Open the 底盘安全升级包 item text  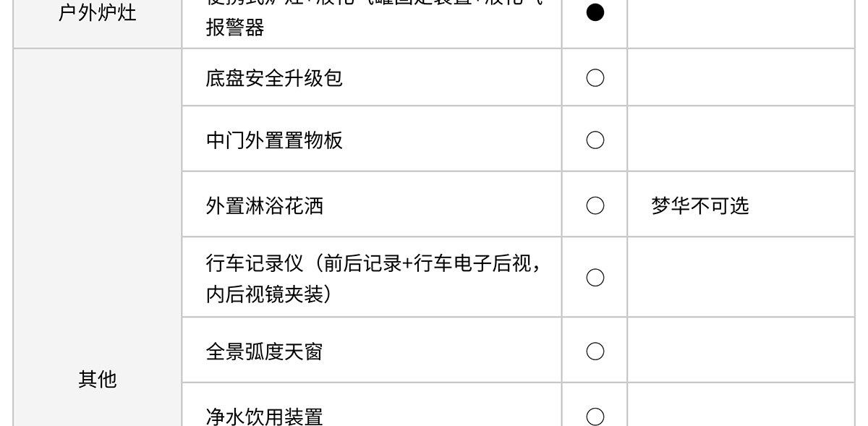tap(274, 78)
